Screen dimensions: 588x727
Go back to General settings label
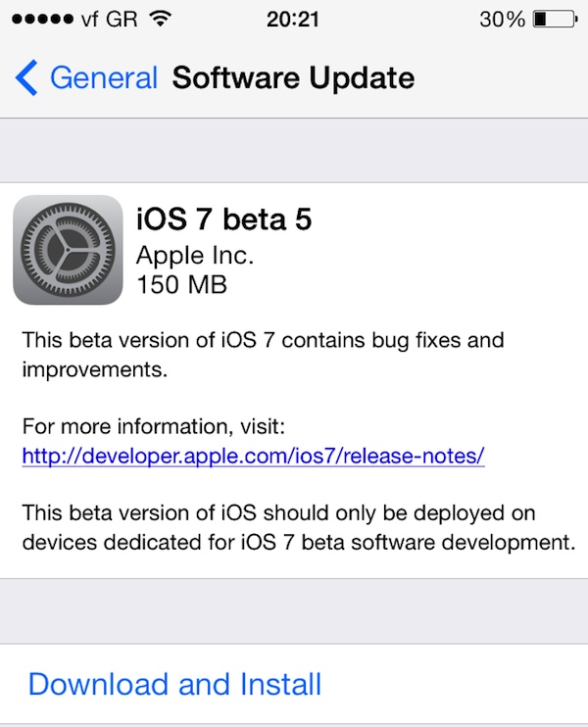[103, 77]
